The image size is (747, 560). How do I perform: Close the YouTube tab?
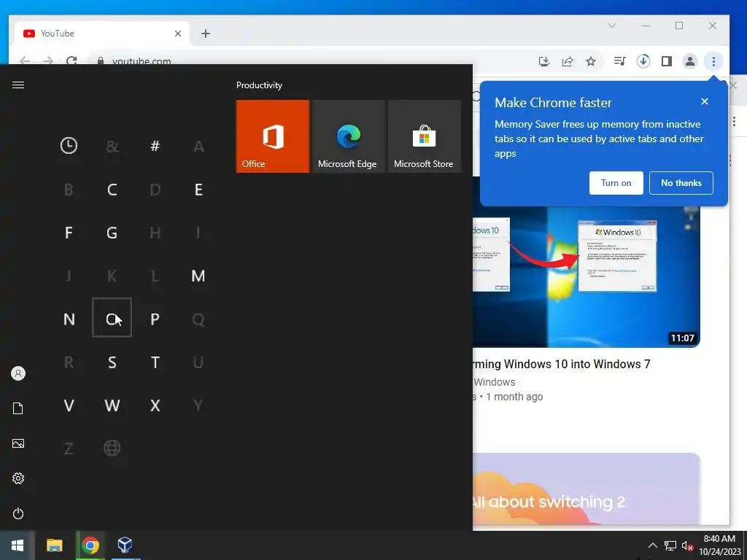tap(178, 34)
